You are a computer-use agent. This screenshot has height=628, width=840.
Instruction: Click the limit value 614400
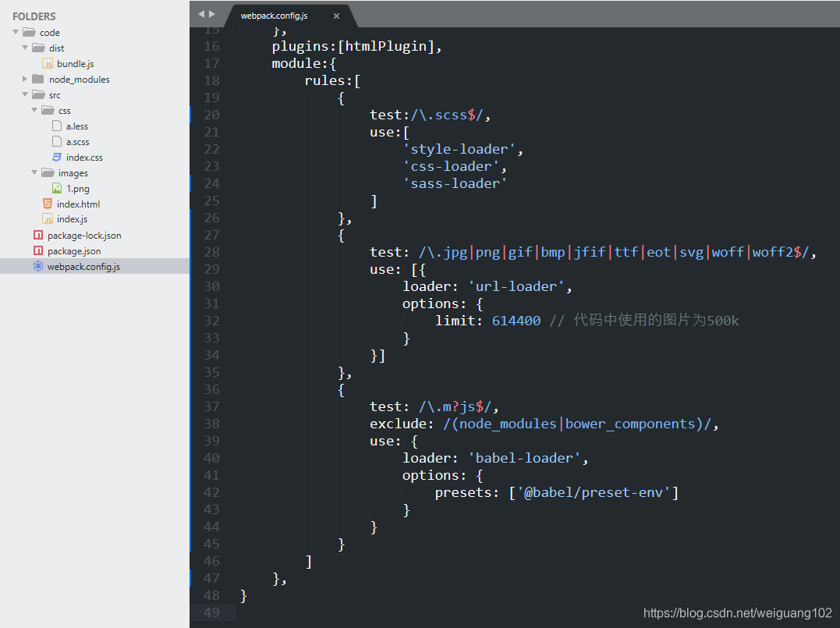(x=516, y=321)
